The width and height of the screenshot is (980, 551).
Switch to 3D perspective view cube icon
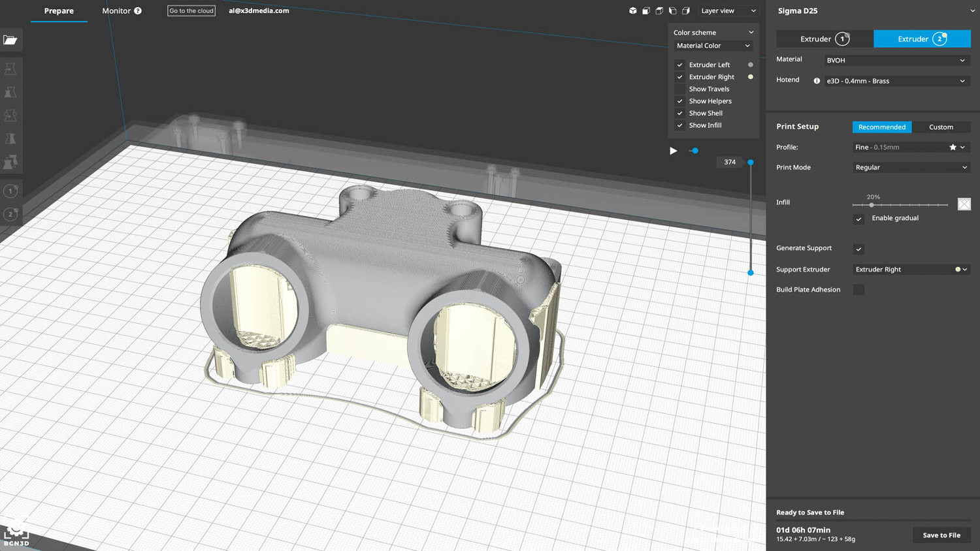click(x=632, y=11)
